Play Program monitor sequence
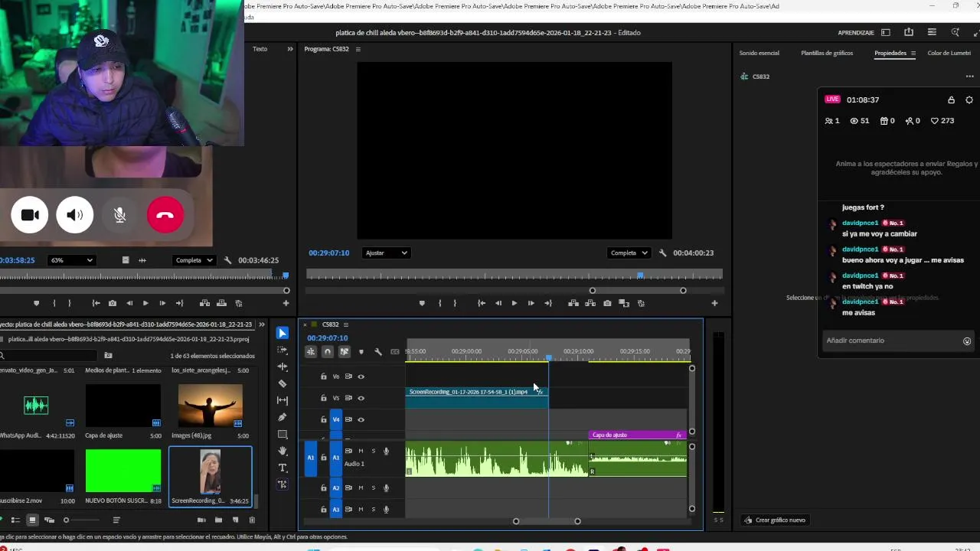This screenshot has height=551, width=980. tap(514, 303)
